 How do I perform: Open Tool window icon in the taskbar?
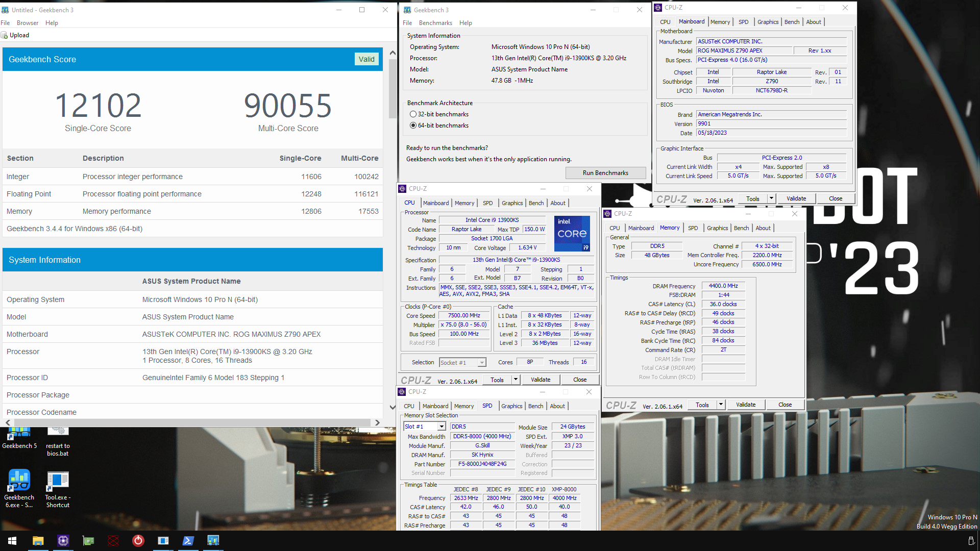click(163, 541)
